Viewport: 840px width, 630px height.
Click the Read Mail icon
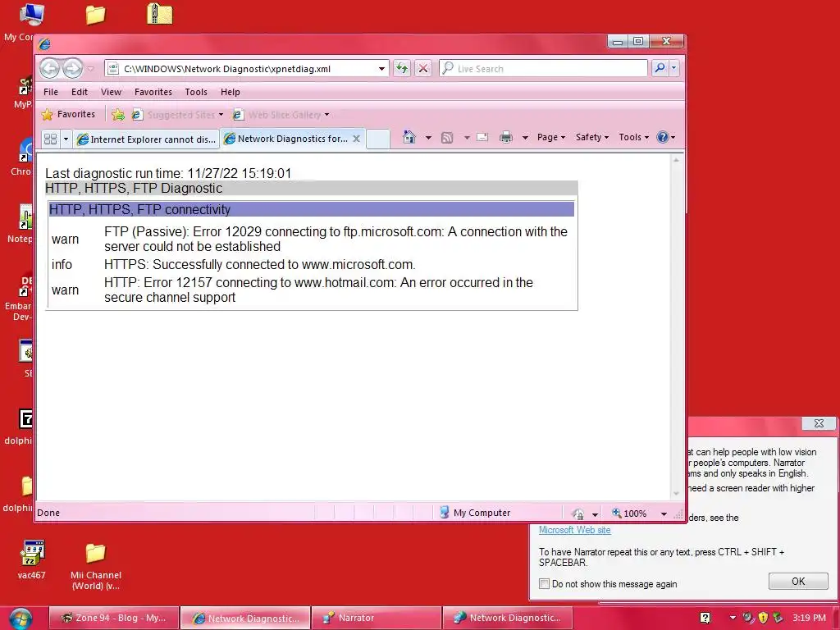click(x=482, y=137)
